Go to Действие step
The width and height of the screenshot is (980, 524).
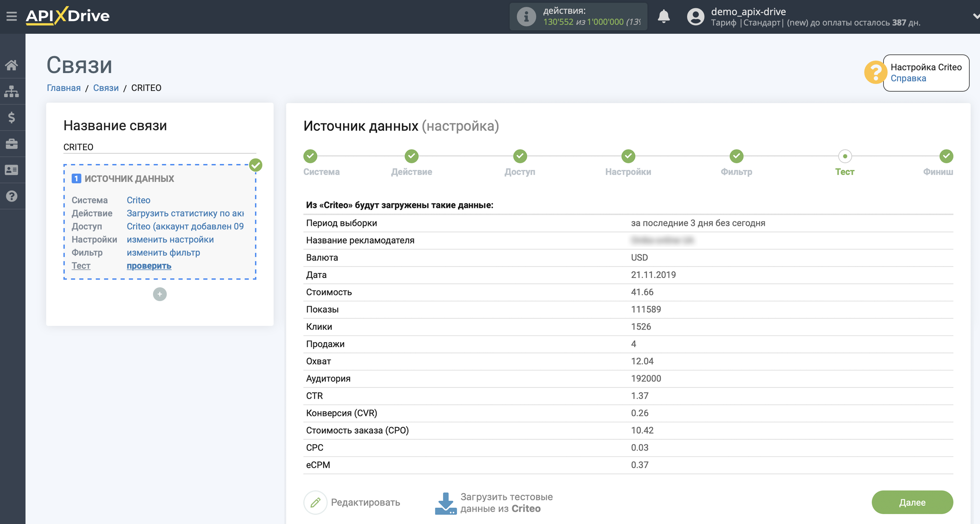coord(411,156)
